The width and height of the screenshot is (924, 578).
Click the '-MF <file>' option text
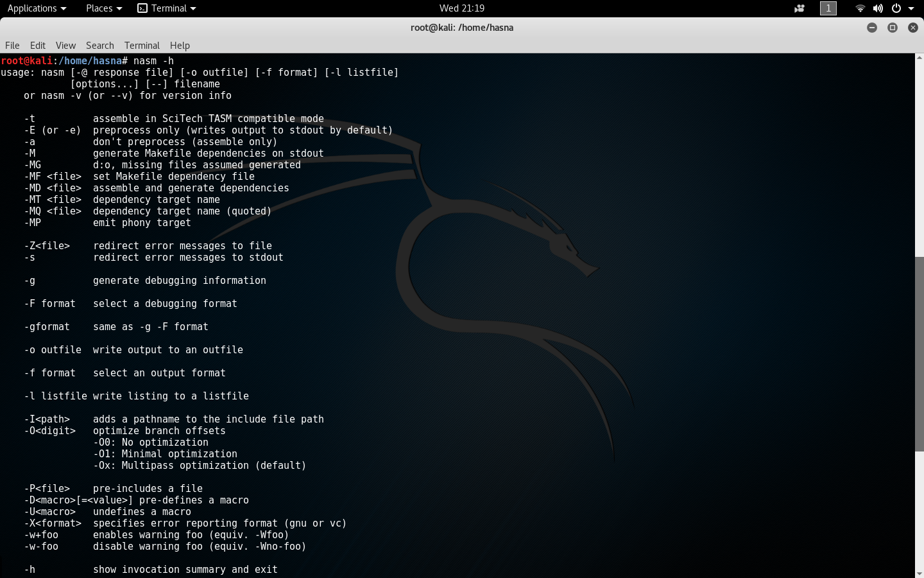point(53,177)
